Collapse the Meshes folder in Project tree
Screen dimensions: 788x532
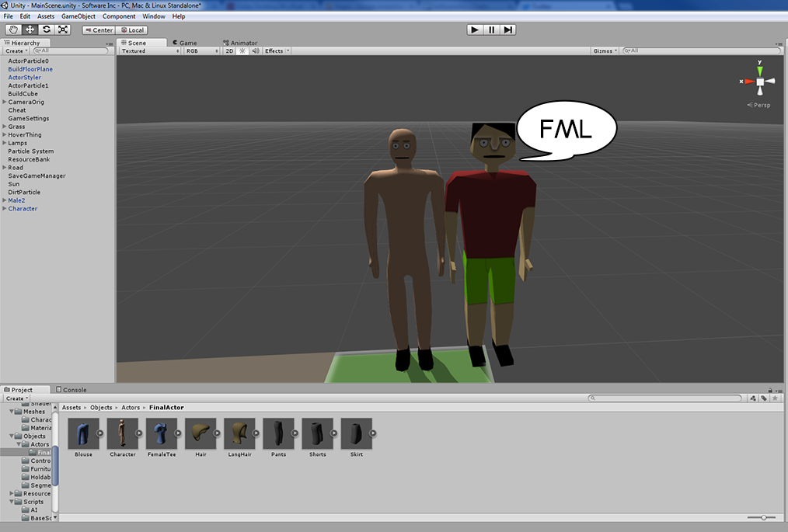click(12, 412)
